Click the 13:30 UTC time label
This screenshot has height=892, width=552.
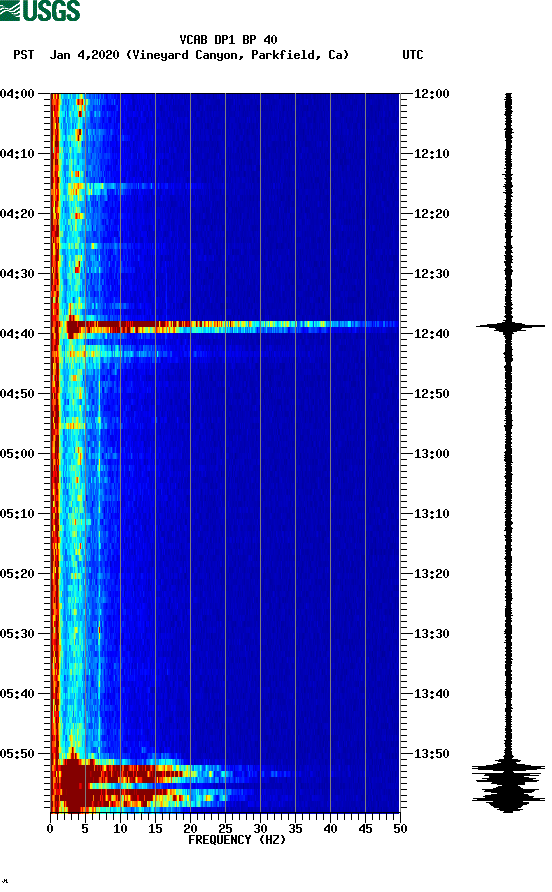pyautogui.click(x=431, y=634)
